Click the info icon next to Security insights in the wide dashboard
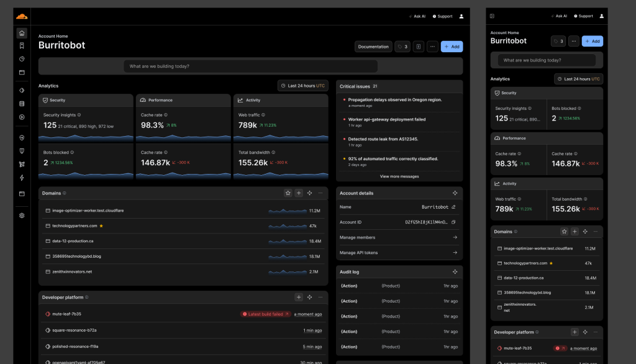Viewport: 636px width, 364px height. (79, 115)
